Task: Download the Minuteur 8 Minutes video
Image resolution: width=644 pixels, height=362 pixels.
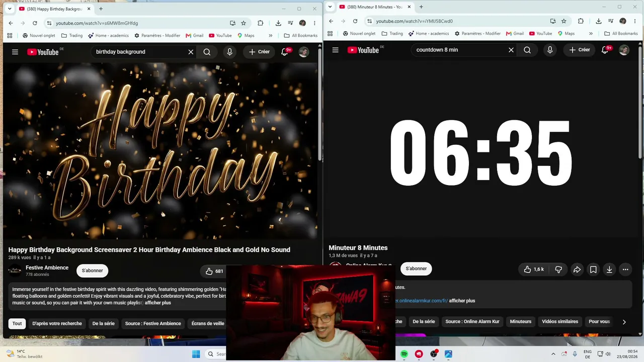Action: (x=609, y=269)
